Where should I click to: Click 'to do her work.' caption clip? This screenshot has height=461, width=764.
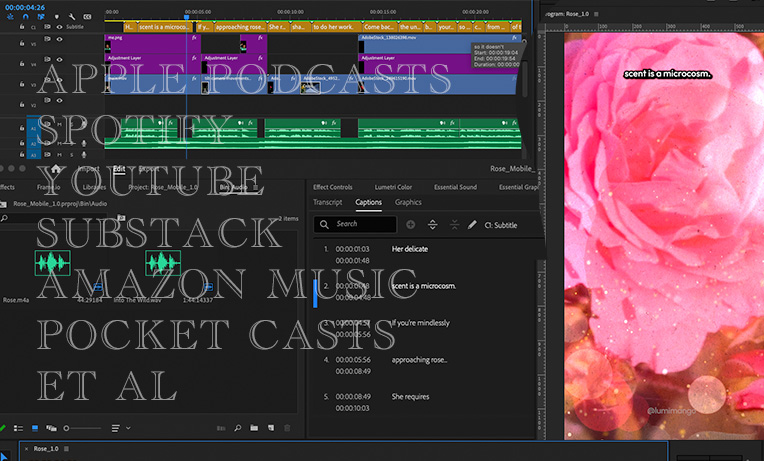point(336,27)
